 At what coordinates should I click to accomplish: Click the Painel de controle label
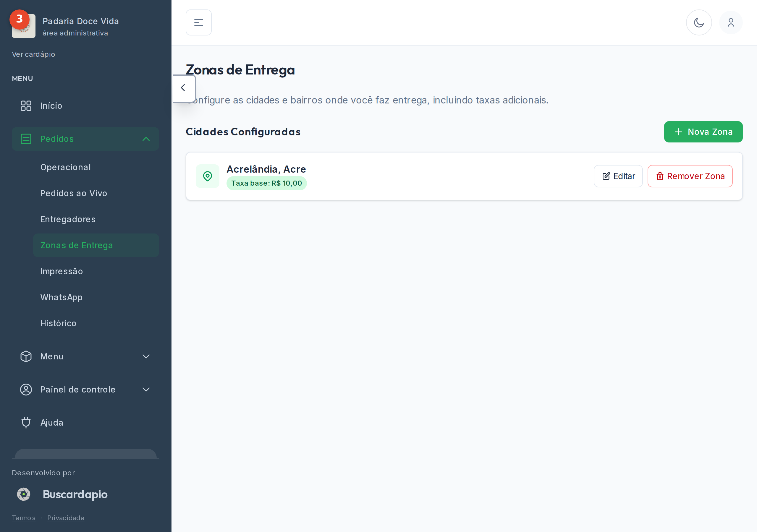(78, 390)
